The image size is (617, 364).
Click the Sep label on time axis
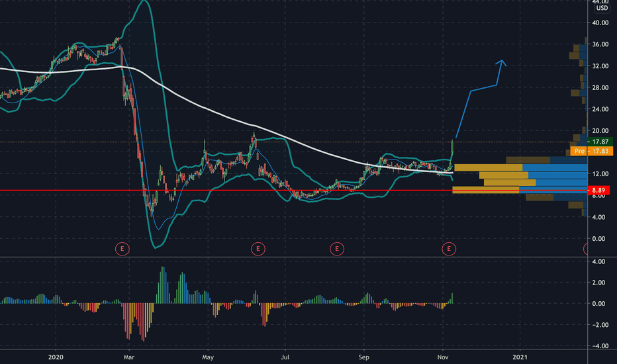point(364,357)
